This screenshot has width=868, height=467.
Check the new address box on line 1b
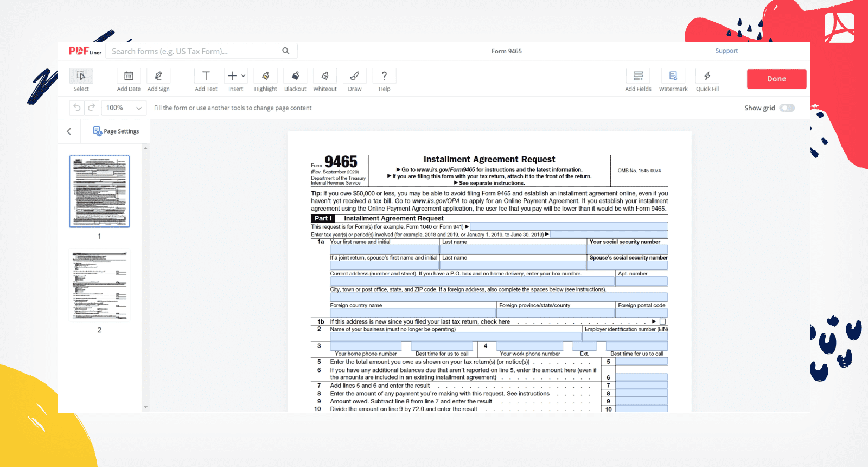662,321
